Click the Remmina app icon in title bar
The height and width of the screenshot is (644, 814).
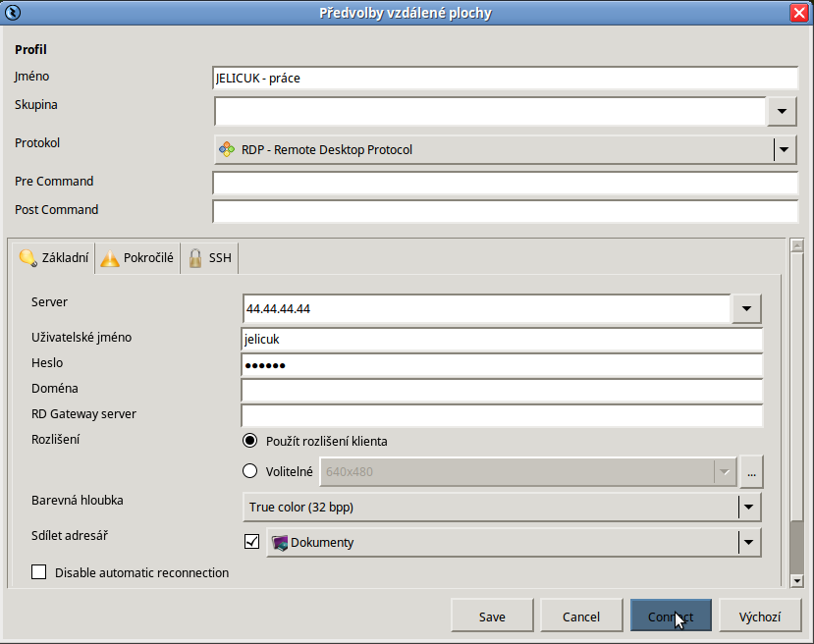13,13
